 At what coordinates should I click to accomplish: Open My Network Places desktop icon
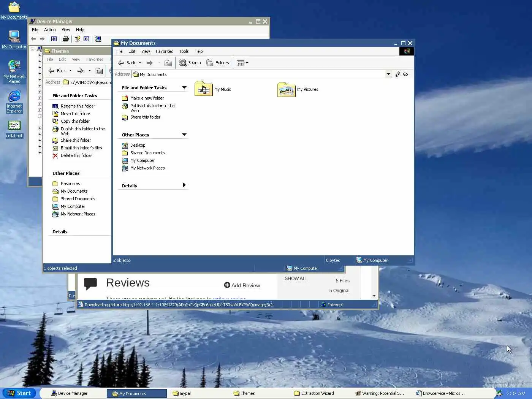click(x=14, y=72)
